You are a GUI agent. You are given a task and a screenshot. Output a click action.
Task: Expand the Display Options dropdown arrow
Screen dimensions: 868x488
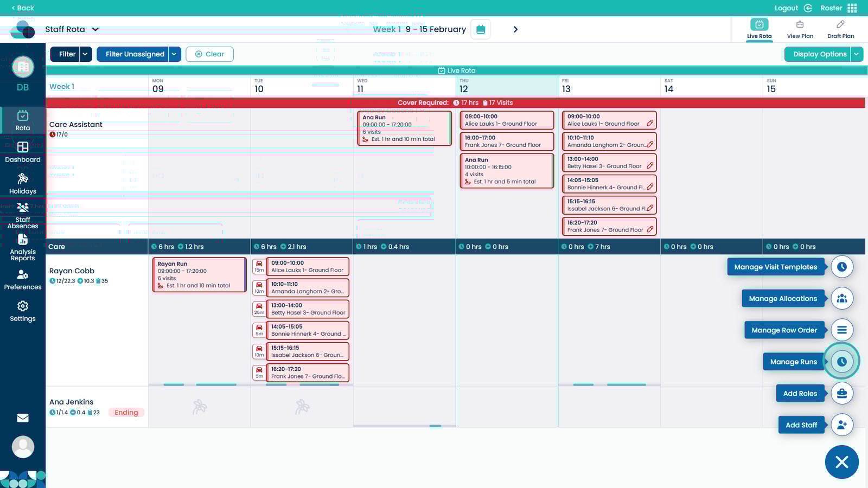(856, 54)
